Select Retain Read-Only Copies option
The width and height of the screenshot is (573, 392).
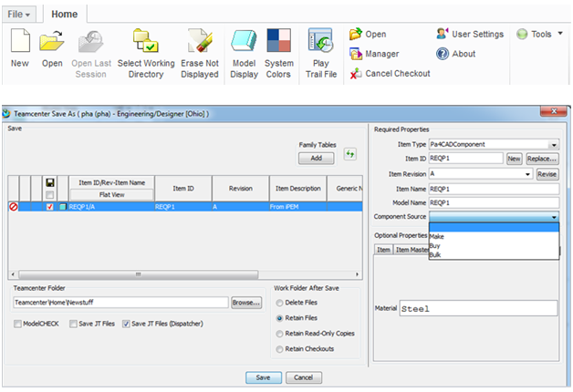[279, 334]
